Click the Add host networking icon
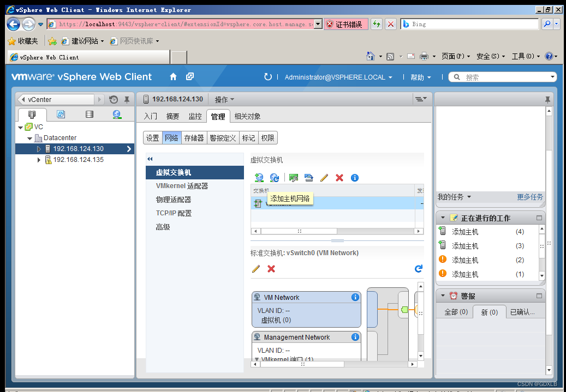 tap(259, 177)
